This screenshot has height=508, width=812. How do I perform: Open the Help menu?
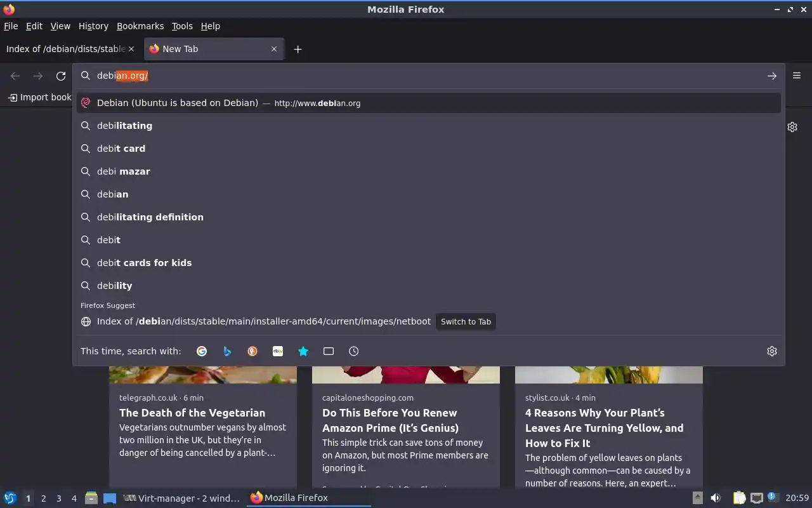[x=211, y=26]
